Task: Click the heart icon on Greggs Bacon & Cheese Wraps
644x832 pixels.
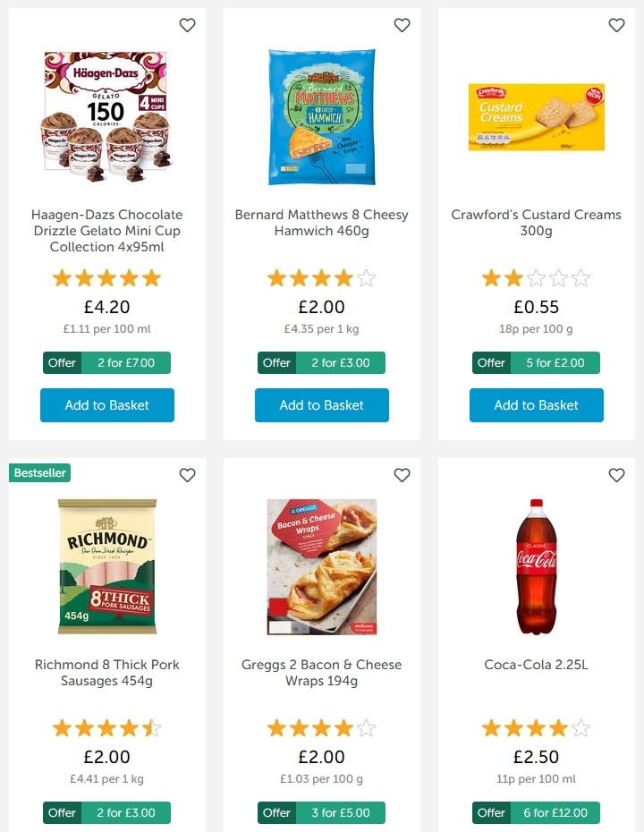Action: (x=402, y=475)
